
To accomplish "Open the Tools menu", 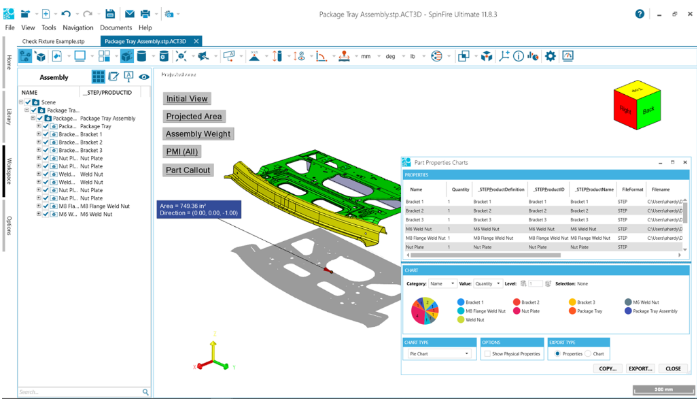I will 49,28.
